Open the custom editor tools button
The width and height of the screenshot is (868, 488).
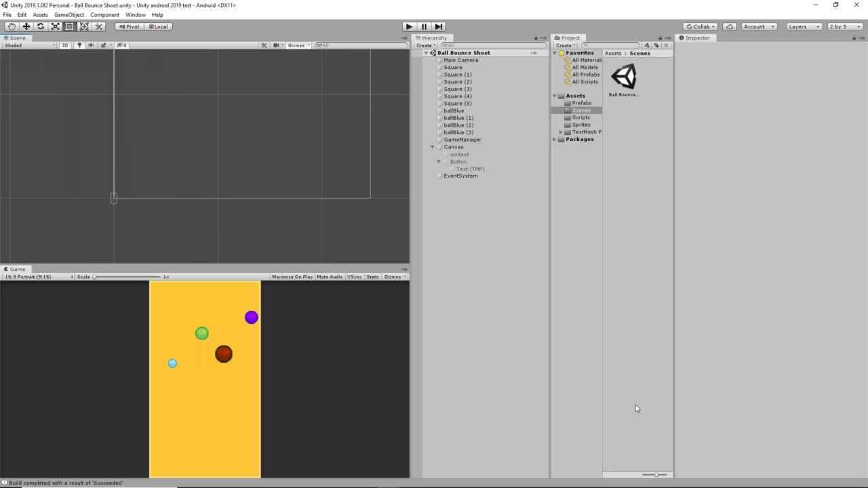tap(99, 26)
